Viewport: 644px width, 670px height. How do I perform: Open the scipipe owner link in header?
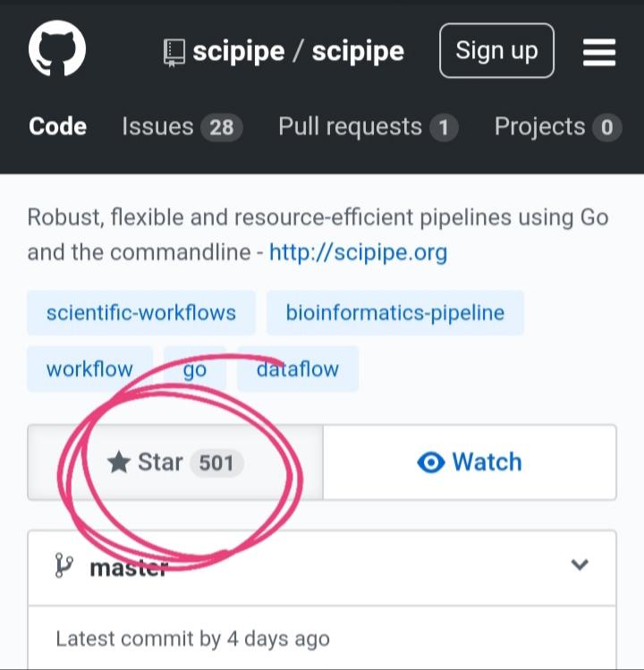tap(239, 52)
